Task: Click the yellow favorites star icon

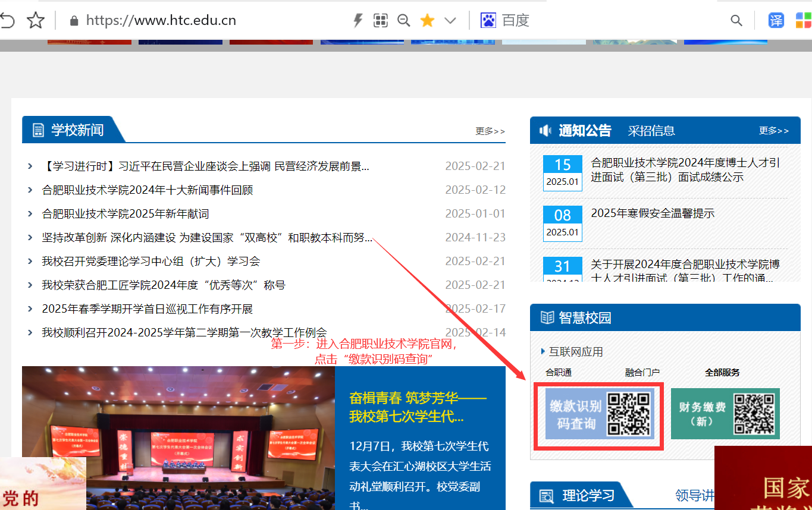Action: click(x=427, y=21)
